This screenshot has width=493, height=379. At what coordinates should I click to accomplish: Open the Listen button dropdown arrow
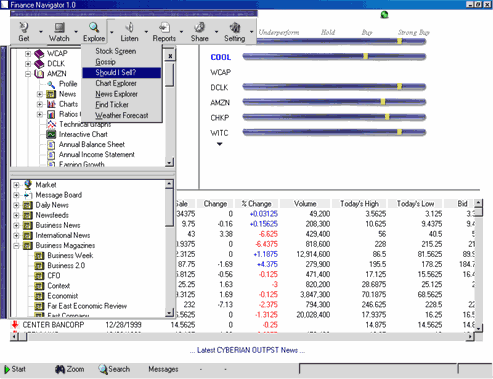pos(146,32)
